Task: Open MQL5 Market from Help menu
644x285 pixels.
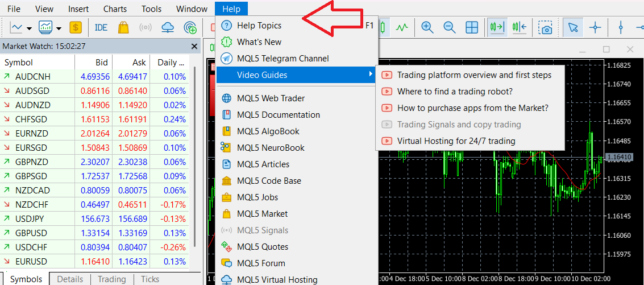Action: click(296, 213)
